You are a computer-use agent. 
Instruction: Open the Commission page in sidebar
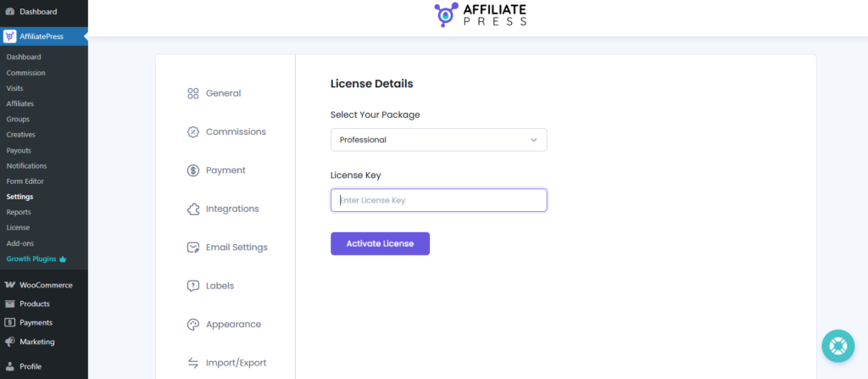point(26,73)
